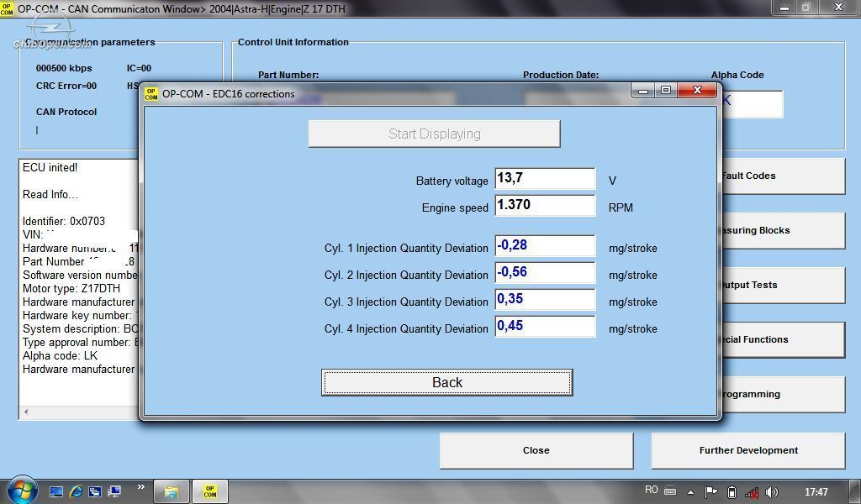
Task: Click the 'CAN Protocol' label
Action: (66, 112)
